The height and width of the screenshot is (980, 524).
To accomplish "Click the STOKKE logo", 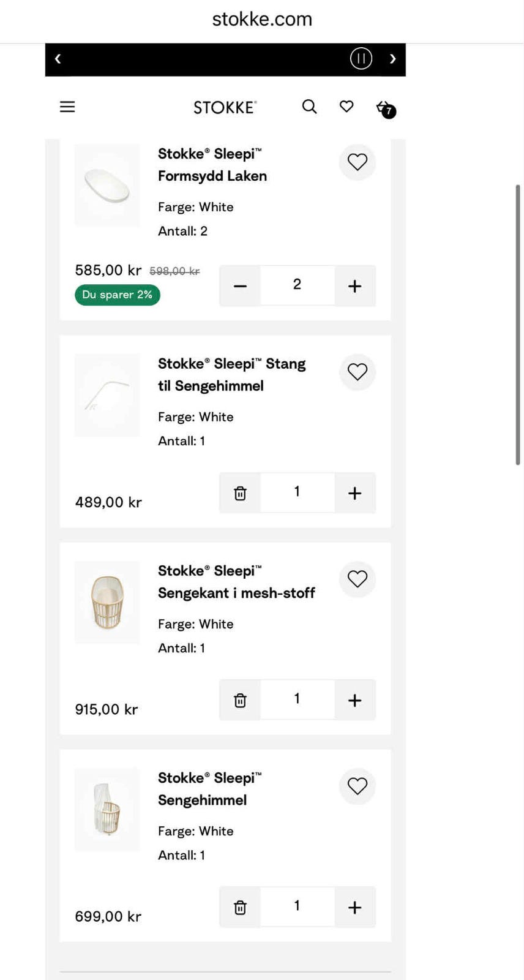I will point(225,108).
